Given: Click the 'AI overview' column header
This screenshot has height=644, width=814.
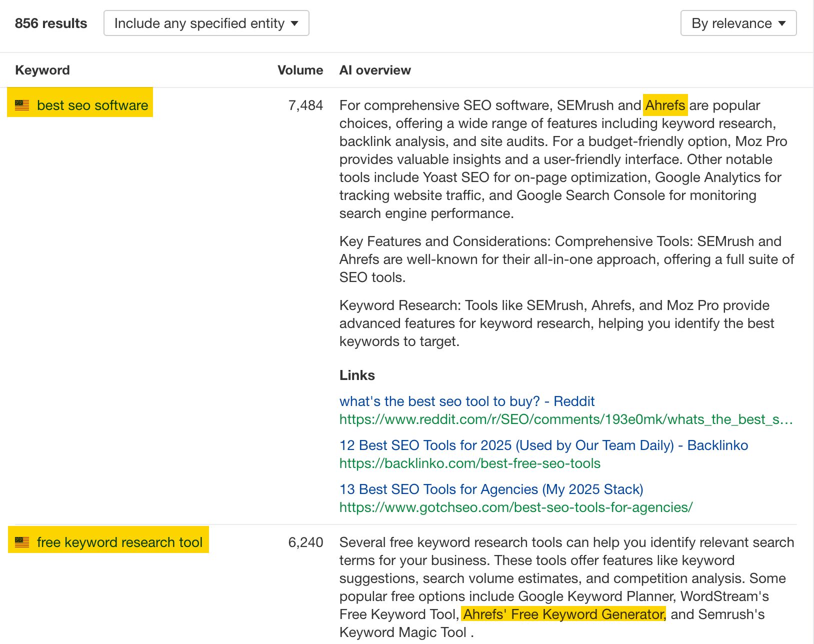Looking at the screenshot, I should 374,70.
